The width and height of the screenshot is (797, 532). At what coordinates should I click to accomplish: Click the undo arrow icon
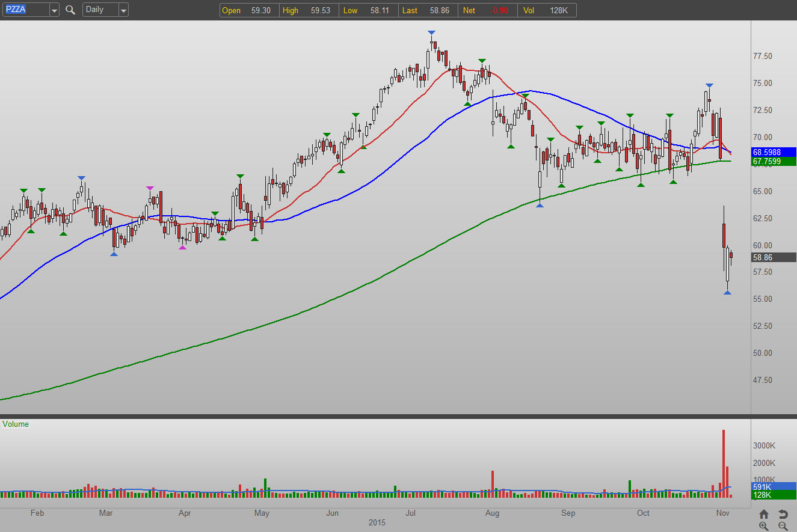coord(783,514)
